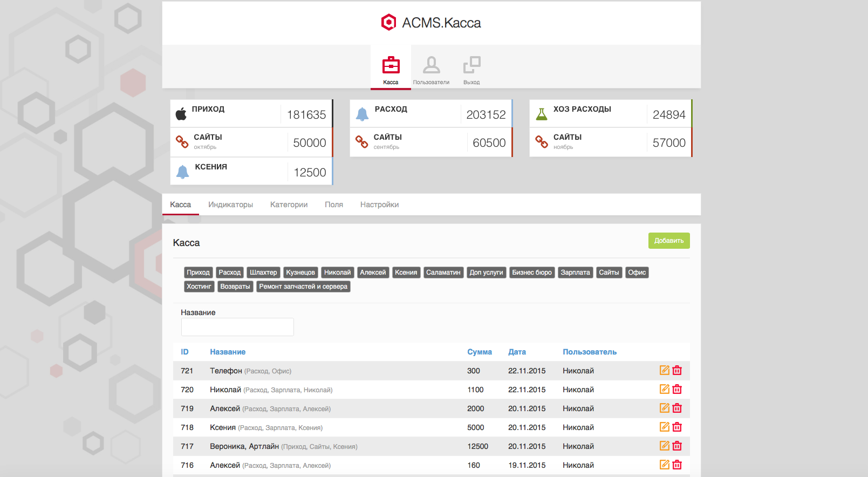Image resolution: width=868 pixels, height=477 pixels.
Task: Open the Категории tab
Action: click(289, 205)
